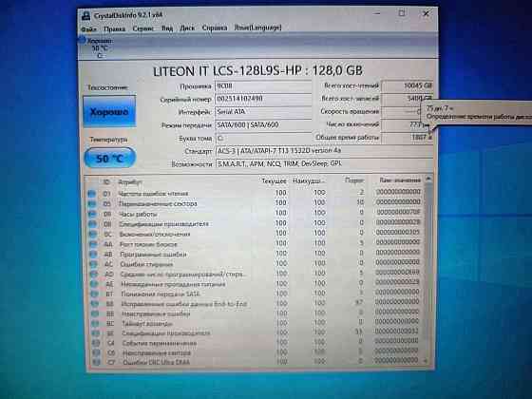This screenshot has width=532, height=399.
Task: Open the Язык(Language) menu
Action: [257, 28]
